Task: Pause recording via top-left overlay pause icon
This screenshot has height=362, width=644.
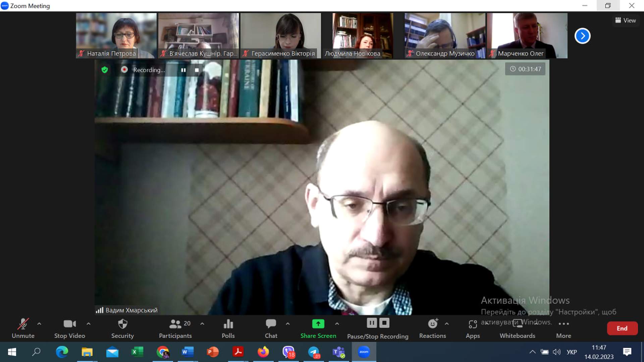Action: coord(183,70)
